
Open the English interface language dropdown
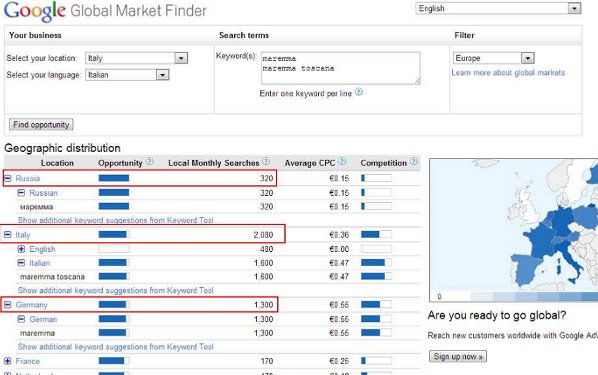(x=498, y=8)
